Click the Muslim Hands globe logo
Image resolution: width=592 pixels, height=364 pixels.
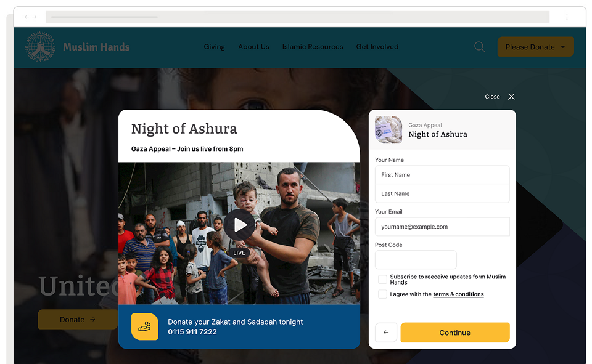[x=41, y=47]
